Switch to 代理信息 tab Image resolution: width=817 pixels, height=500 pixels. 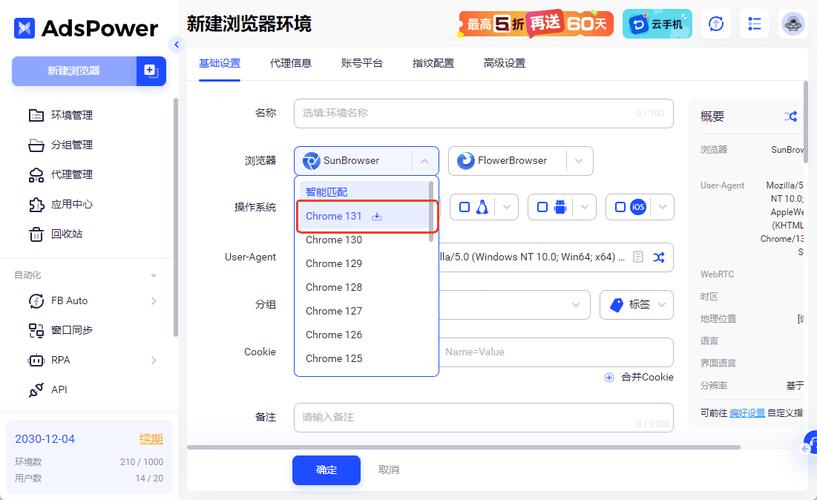click(x=291, y=63)
